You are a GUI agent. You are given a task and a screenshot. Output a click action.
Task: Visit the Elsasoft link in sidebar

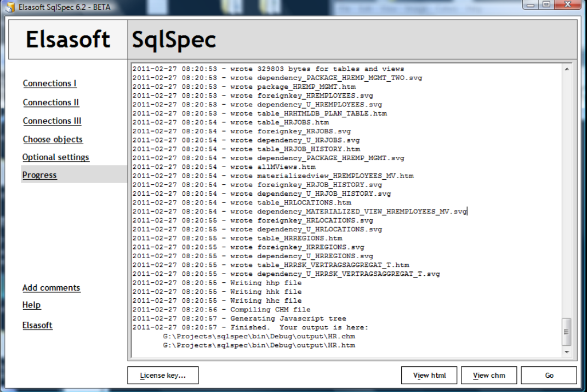click(x=37, y=325)
